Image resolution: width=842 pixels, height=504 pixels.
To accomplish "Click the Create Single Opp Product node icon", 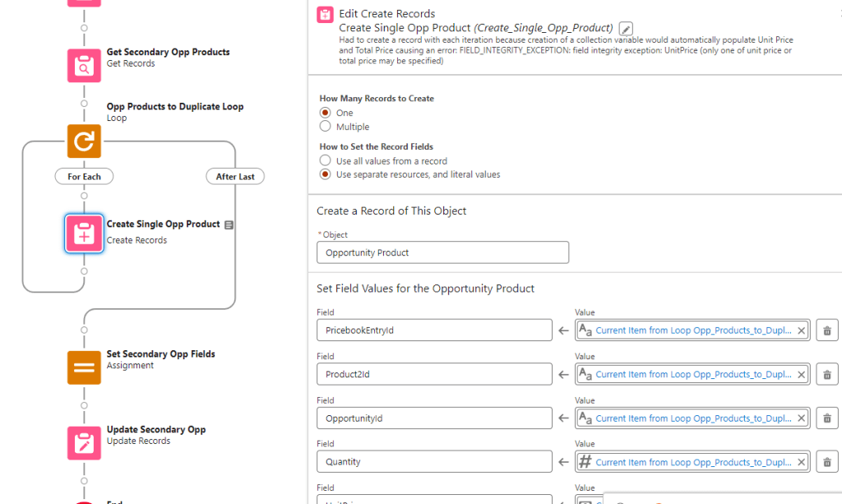I will 84,234.
